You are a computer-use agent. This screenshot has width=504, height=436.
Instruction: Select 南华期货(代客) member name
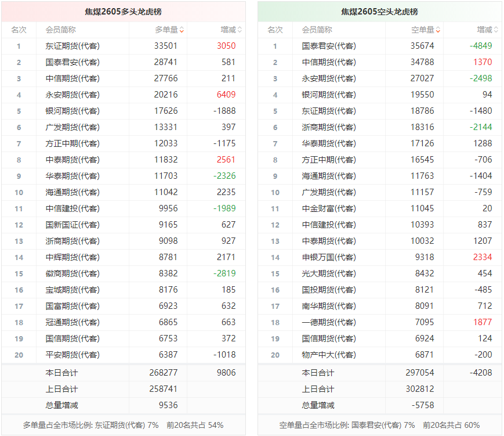click(329, 306)
